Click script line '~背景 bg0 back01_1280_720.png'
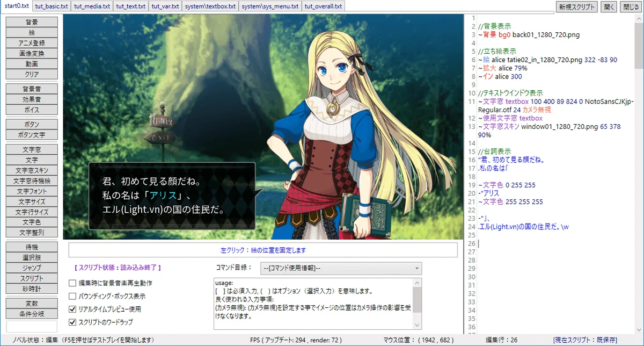Screen dimensions: 644x346 (x=529, y=35)
